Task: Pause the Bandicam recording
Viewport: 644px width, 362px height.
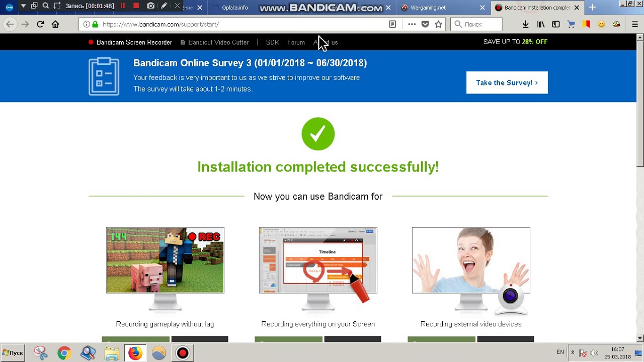Action: pyautogui.click(x=123, y=6)
